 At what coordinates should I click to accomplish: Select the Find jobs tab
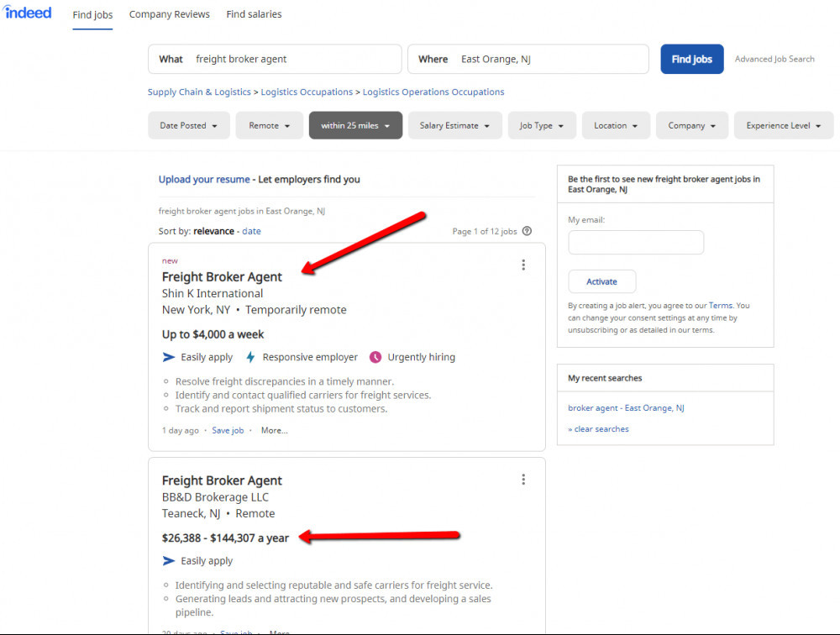[92, 14]
